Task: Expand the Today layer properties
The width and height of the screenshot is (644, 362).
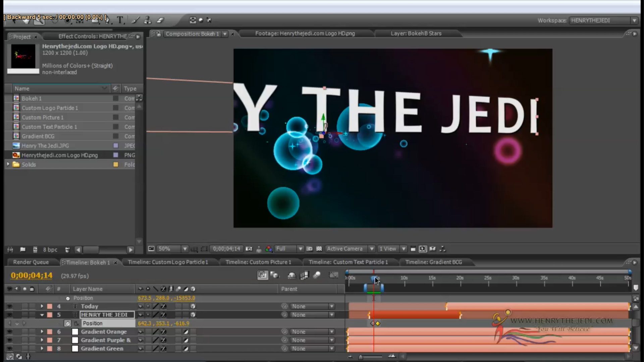Action: click(42, 306)
